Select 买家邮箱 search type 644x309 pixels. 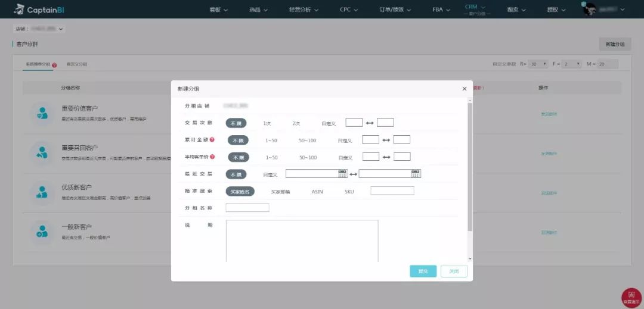click(x=280, y=192)
